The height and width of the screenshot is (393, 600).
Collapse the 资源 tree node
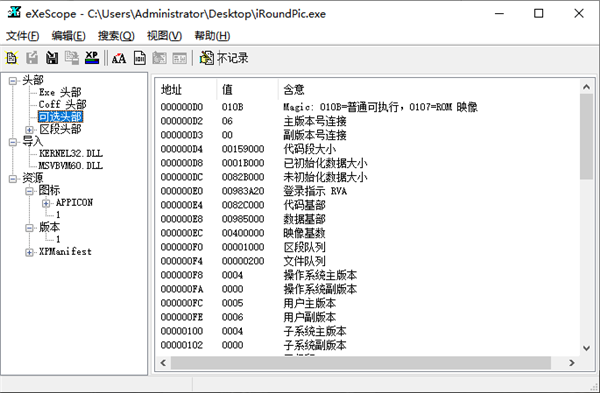[13, 179]
